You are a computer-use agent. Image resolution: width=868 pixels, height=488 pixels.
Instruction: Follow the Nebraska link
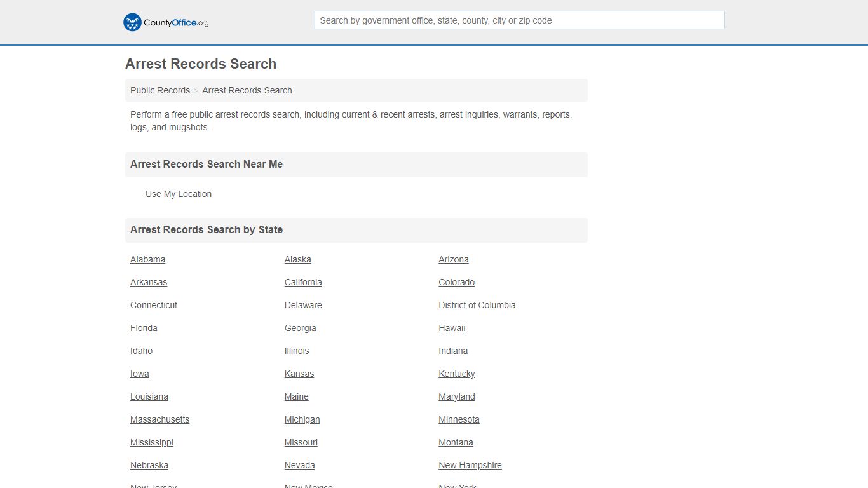click(149, 465)
